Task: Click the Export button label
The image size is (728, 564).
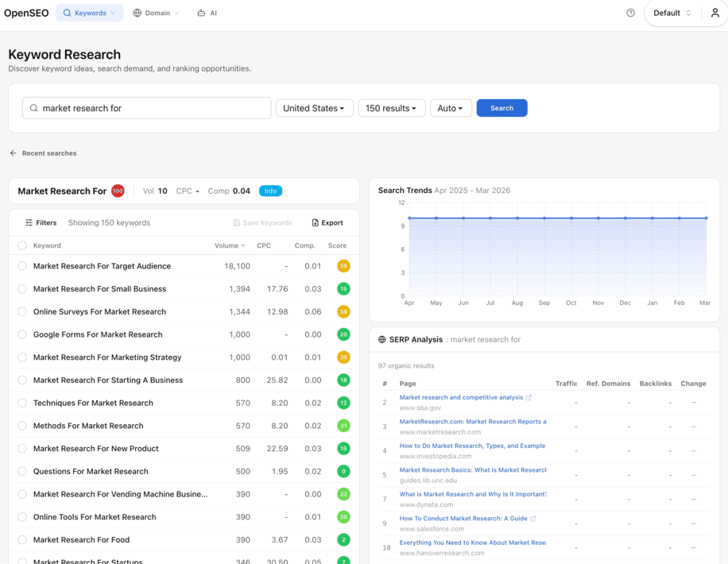Action: (x=332, y=222)
